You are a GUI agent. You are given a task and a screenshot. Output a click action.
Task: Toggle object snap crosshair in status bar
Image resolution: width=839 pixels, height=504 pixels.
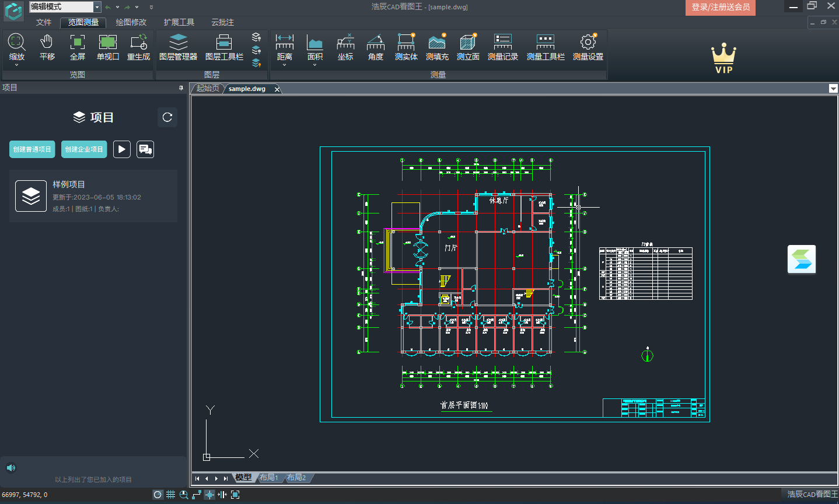pyautogui.click(x=209, y=495)
